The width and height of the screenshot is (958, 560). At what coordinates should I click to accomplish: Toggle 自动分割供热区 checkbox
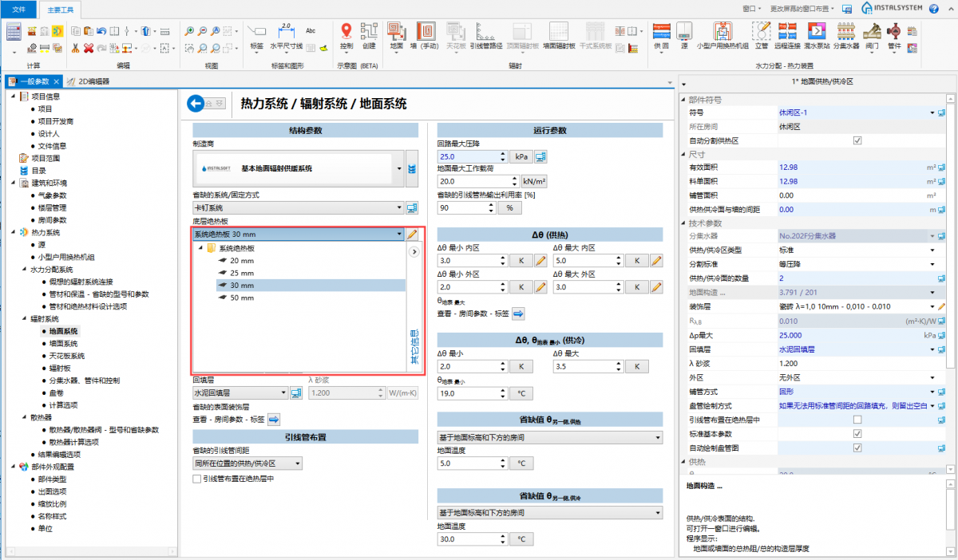857,140
